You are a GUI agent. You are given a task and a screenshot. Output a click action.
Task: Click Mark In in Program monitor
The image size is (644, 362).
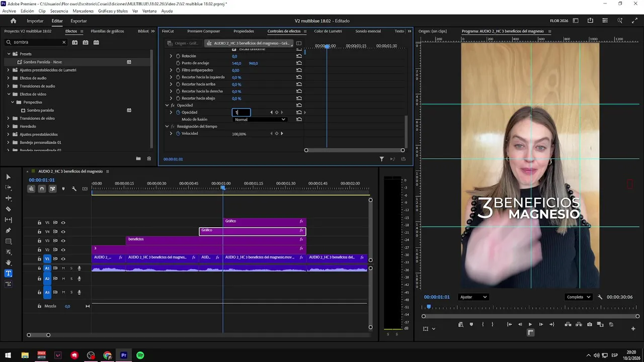[482, 324]
